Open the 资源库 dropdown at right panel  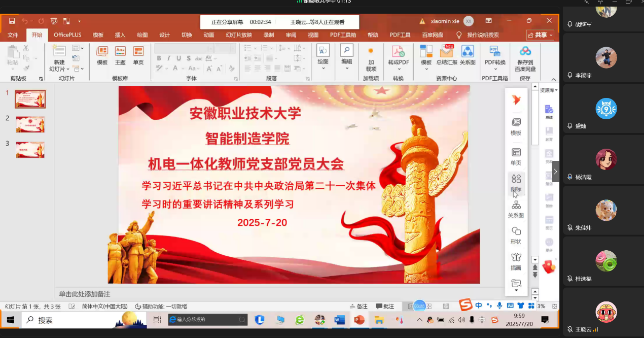[549, 90]
